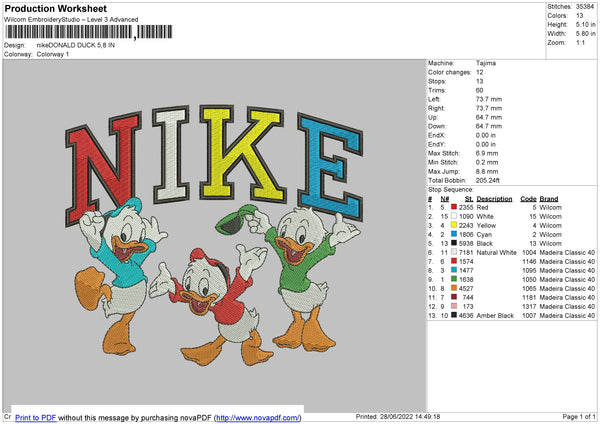Click the Stitches value 35384
Screen dimensions: 600x424
pyautogui.click(x=585, y=7)
